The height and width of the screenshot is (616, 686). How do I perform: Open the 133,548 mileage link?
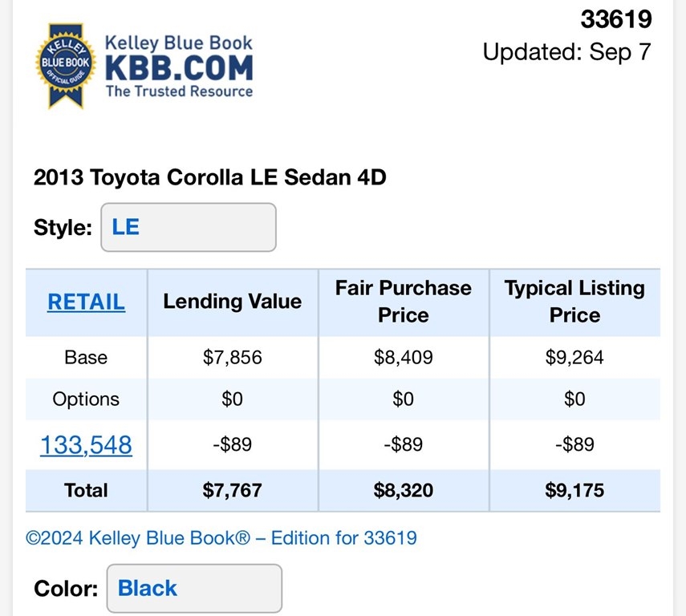(x=86, y=445)
